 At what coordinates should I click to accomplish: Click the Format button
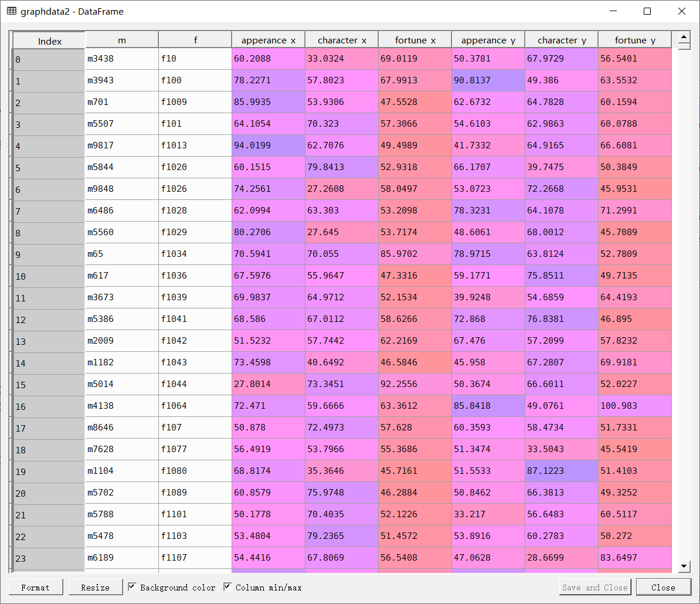coord(36,587)
